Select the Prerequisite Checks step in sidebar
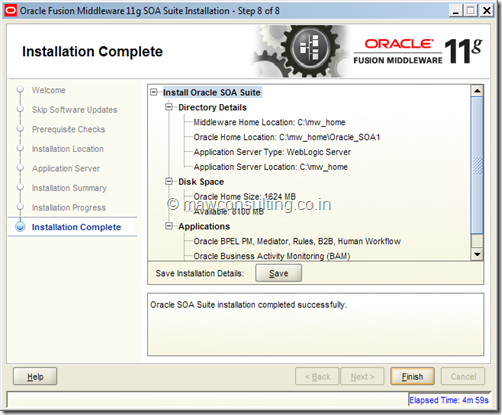The width and height of the screenshot is (502, 415). click(x=68, y=129)
